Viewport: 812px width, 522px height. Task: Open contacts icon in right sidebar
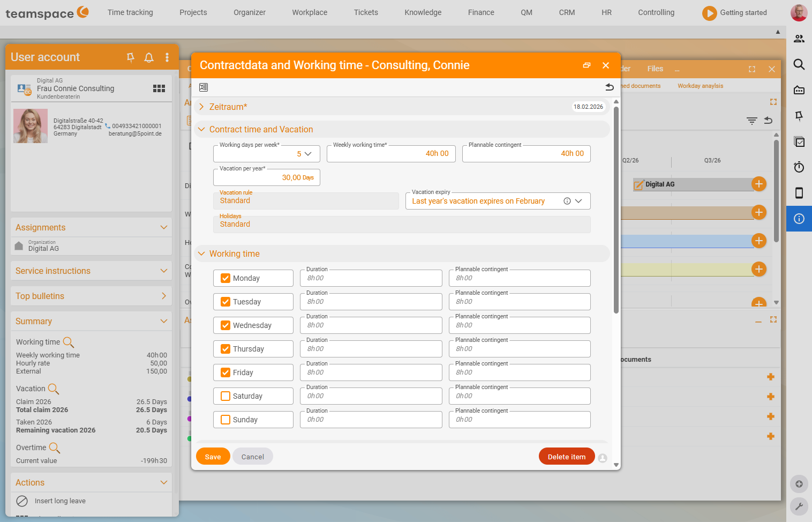(x=799, y=39)
